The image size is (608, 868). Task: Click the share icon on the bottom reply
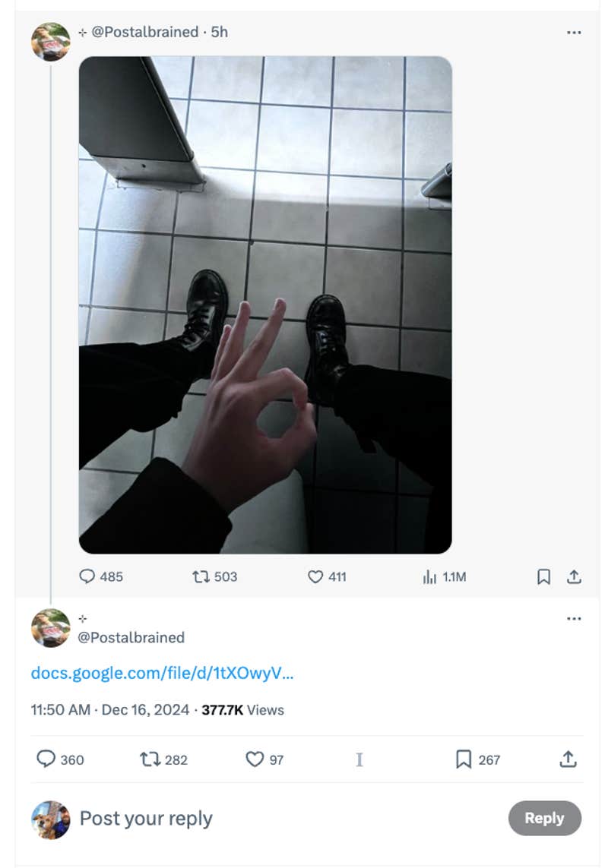567,759
